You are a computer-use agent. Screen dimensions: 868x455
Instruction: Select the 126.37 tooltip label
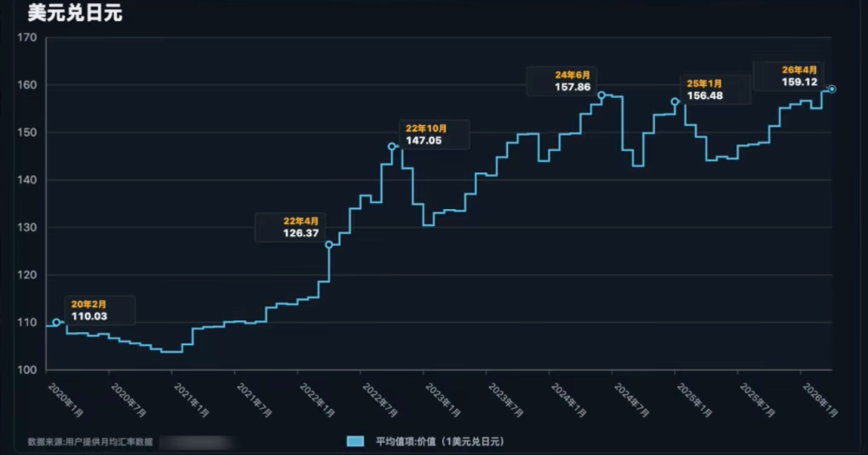(x=301, y=233)
